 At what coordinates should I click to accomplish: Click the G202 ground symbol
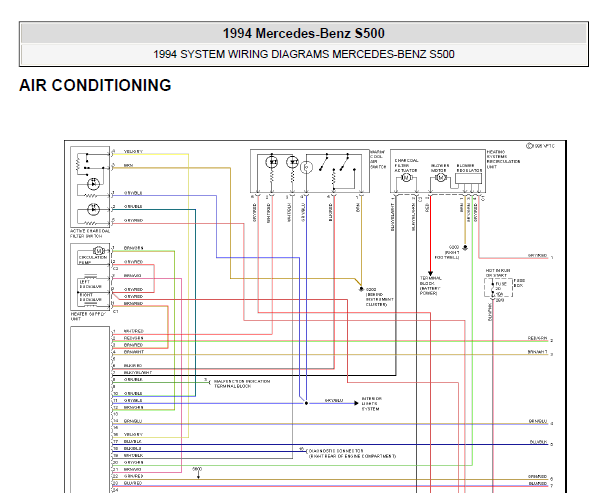(361, 289)
